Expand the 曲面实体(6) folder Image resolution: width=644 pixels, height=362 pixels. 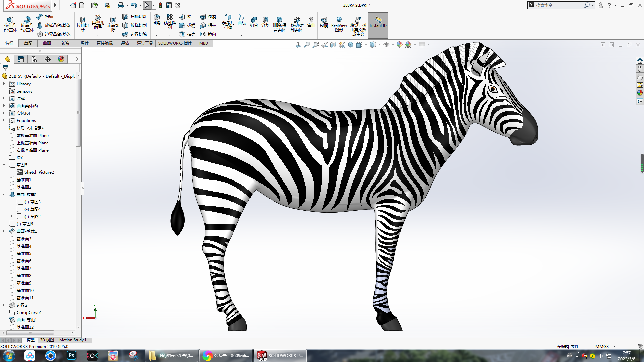pyautogui.click(x=4, y=106)
